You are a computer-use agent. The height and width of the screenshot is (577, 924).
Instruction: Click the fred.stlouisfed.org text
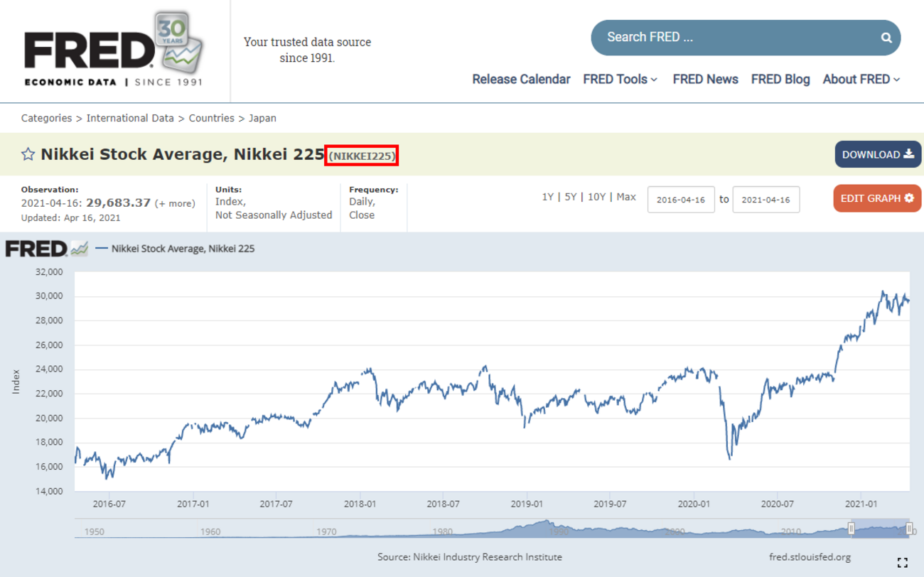[x=810, y=557]
